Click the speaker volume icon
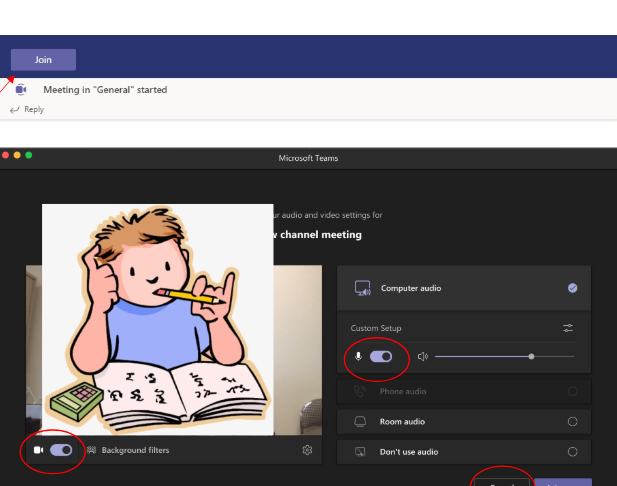 coord(423,357)
